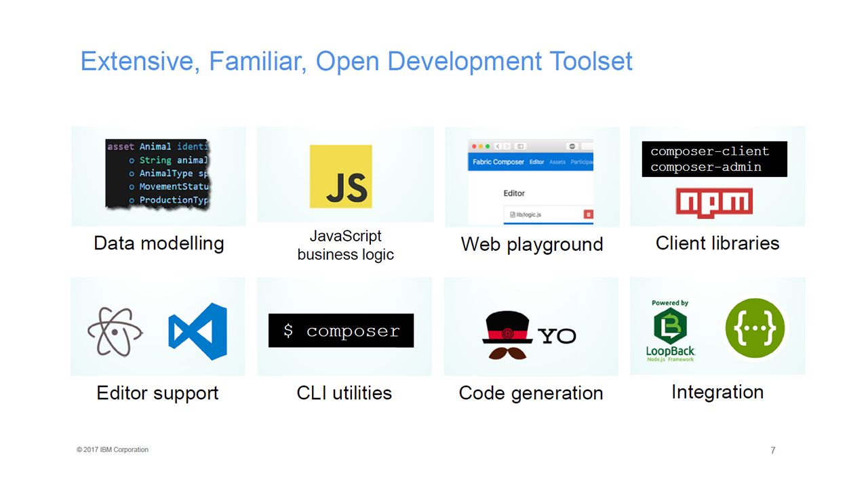
Task: Click the red delete icon beside lib/logic.js
Action: pos(588,214)
